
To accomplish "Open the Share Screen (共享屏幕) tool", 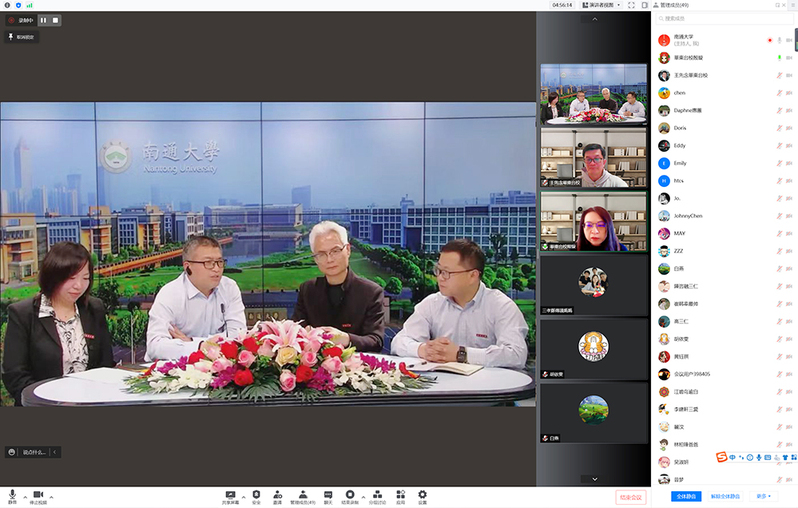I will [x=230, y=496].
